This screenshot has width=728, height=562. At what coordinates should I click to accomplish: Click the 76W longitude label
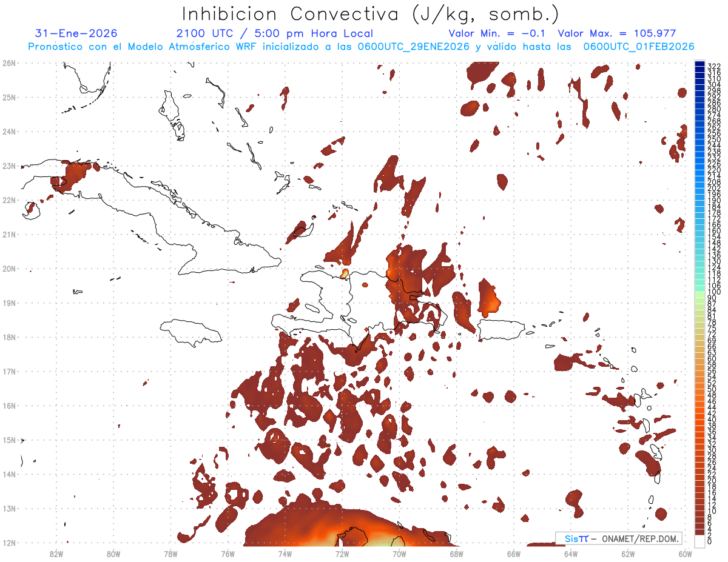point(227,554)
